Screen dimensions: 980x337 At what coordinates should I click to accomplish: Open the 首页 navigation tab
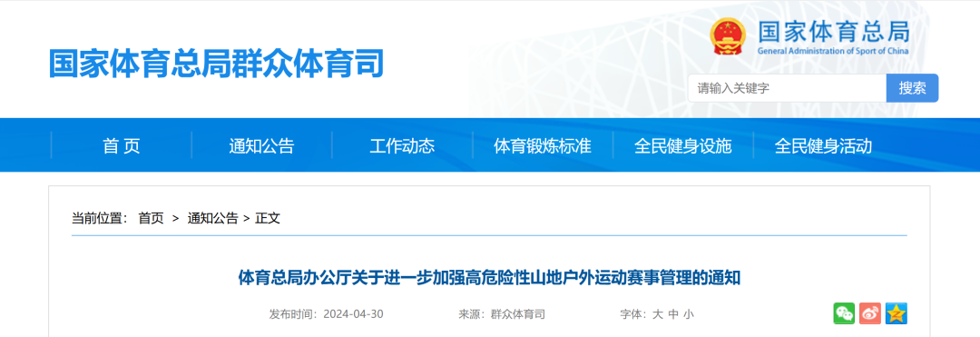[122, 146]
